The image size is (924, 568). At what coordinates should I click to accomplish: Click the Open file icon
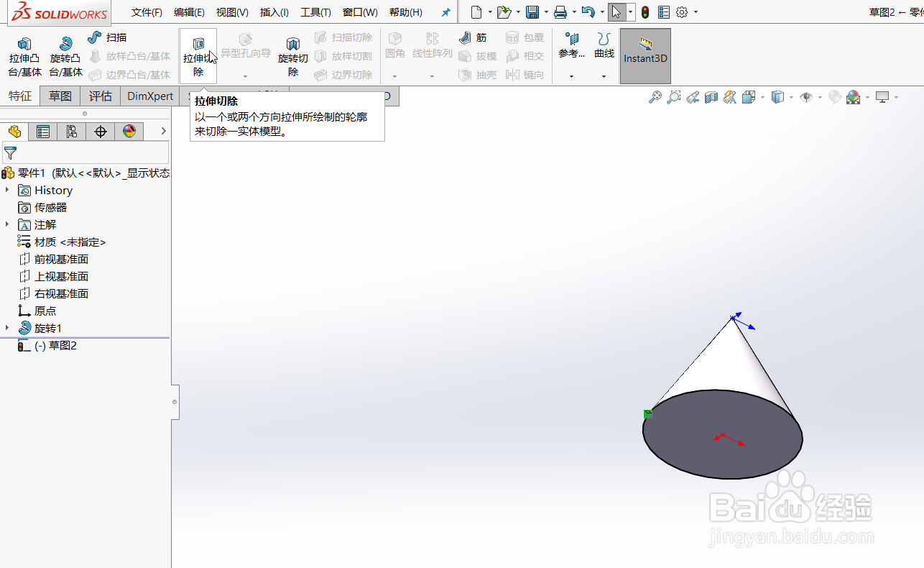(x=504, y=12)
